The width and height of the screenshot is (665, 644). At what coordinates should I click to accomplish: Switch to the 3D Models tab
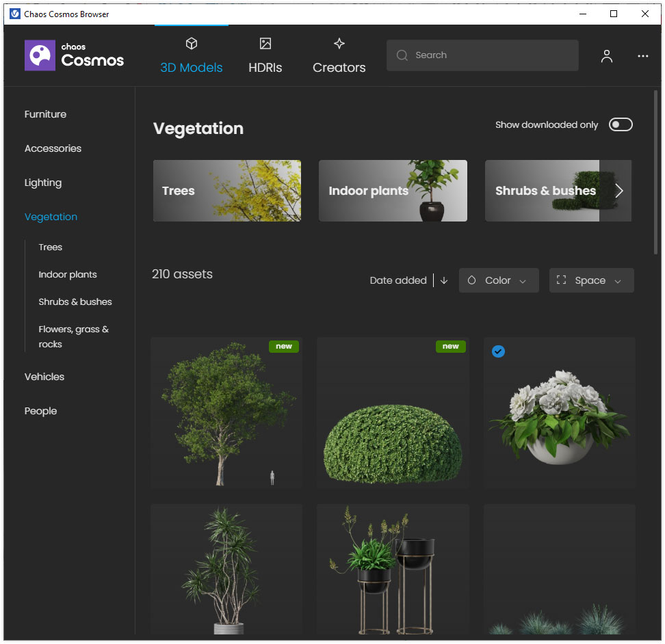(192, 56)
